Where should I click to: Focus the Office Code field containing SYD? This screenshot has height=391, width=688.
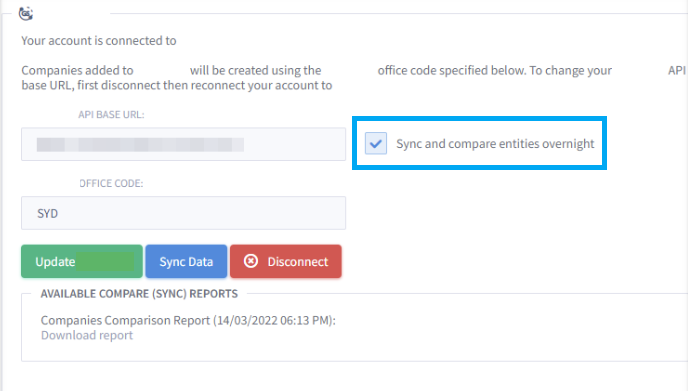[x=183, y=213]
